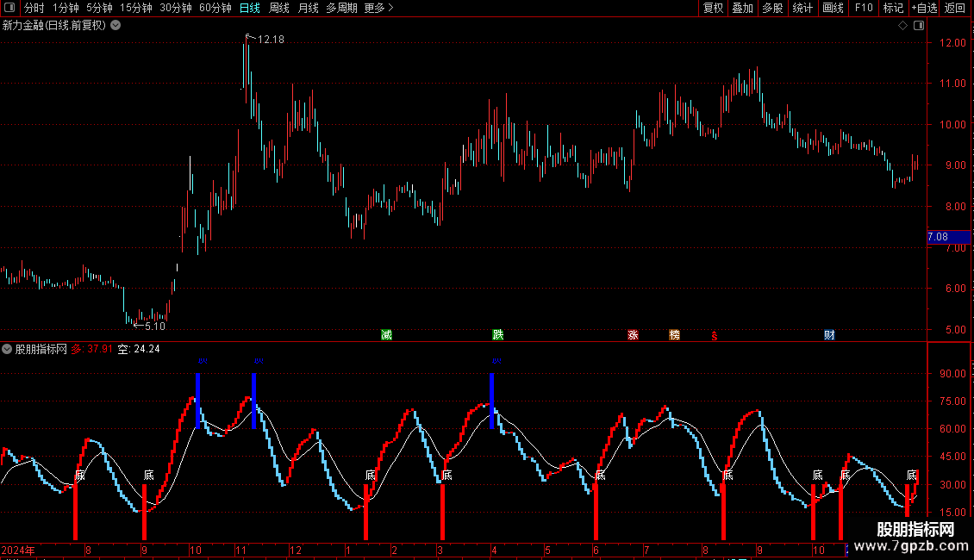Select the 1分钟 period tab
Image resolution: width=974 pixels, height=560 pixels.
tap(66, 8)
